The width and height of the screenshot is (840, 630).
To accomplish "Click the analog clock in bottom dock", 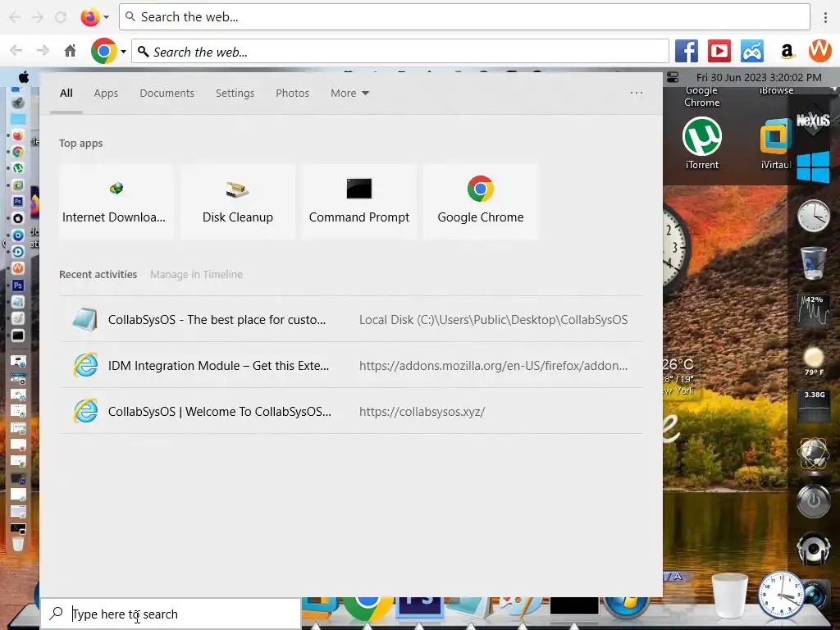I will coord(781,595).
